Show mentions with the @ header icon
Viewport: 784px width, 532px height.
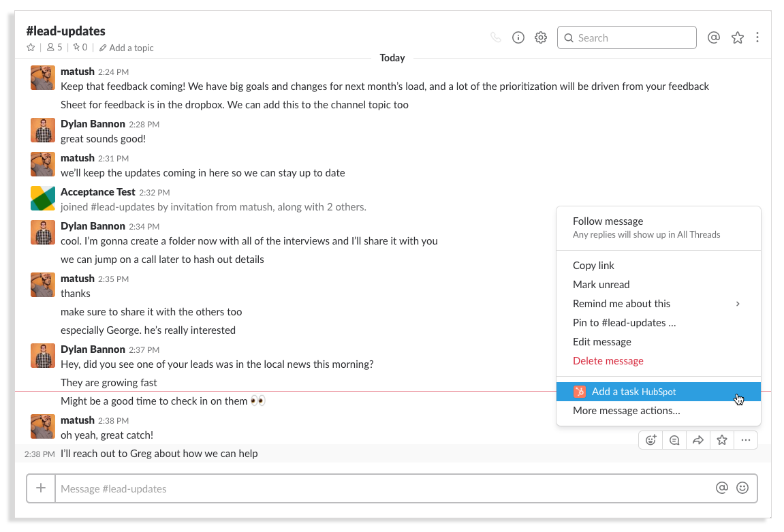(x=714, y=38)
